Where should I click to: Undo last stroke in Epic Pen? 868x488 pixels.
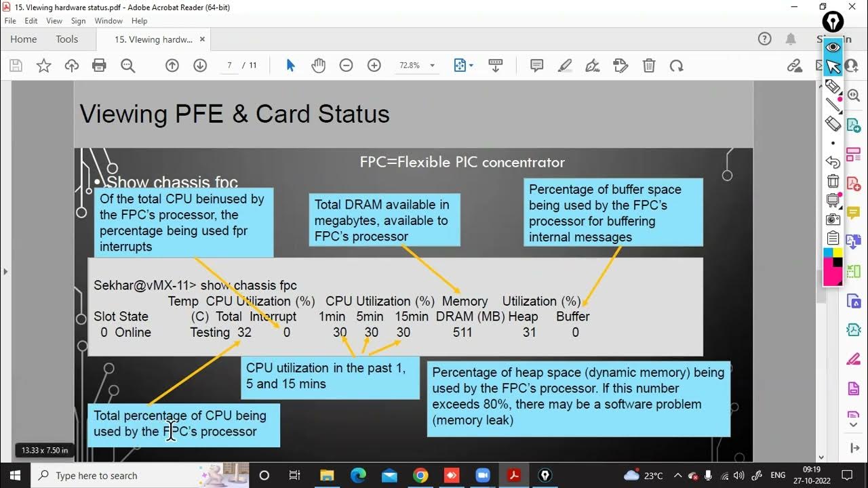(x=833, y=162)
